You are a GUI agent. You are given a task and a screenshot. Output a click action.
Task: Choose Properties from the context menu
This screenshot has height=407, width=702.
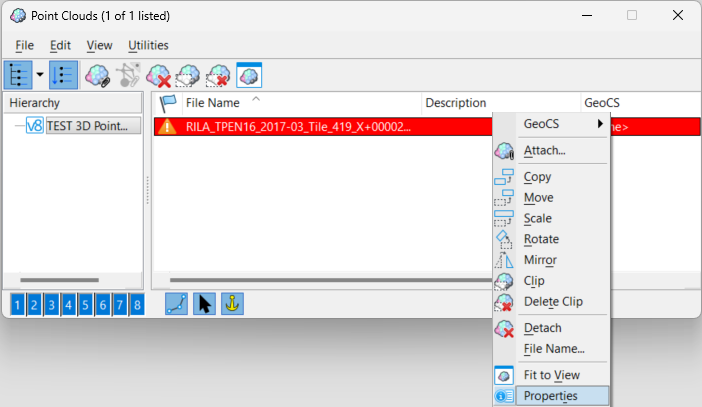pyautogui.click(x=551, y=396)
